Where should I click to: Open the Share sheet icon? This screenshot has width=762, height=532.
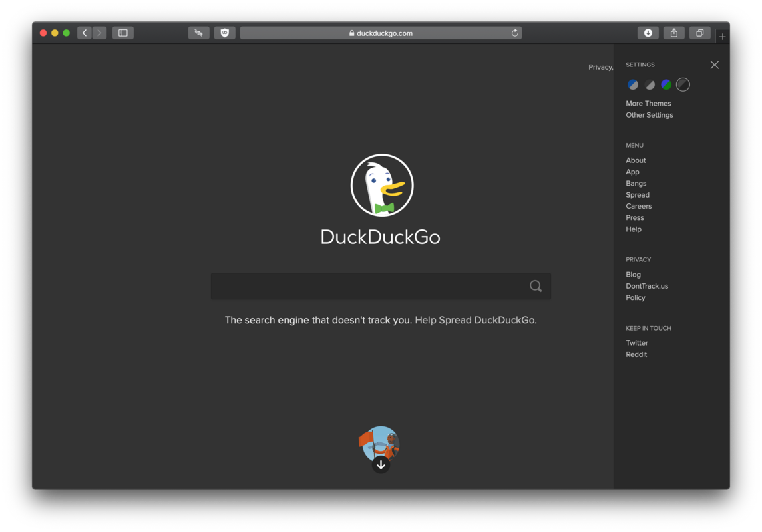pos(674,33)
